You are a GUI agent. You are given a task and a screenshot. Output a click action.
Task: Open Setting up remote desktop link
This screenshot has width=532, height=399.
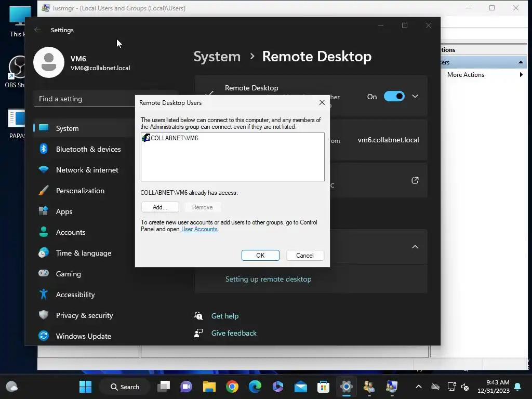click(269, 279)
